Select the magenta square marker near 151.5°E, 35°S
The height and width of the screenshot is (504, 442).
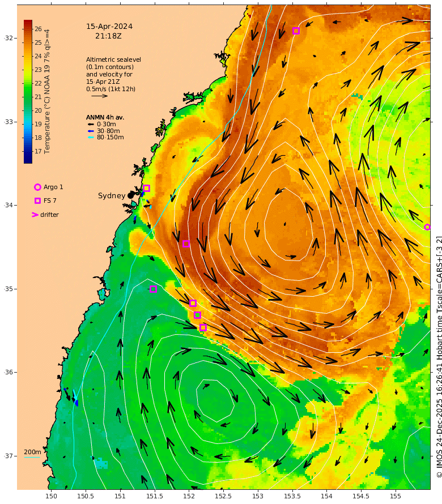click(153, 289)
